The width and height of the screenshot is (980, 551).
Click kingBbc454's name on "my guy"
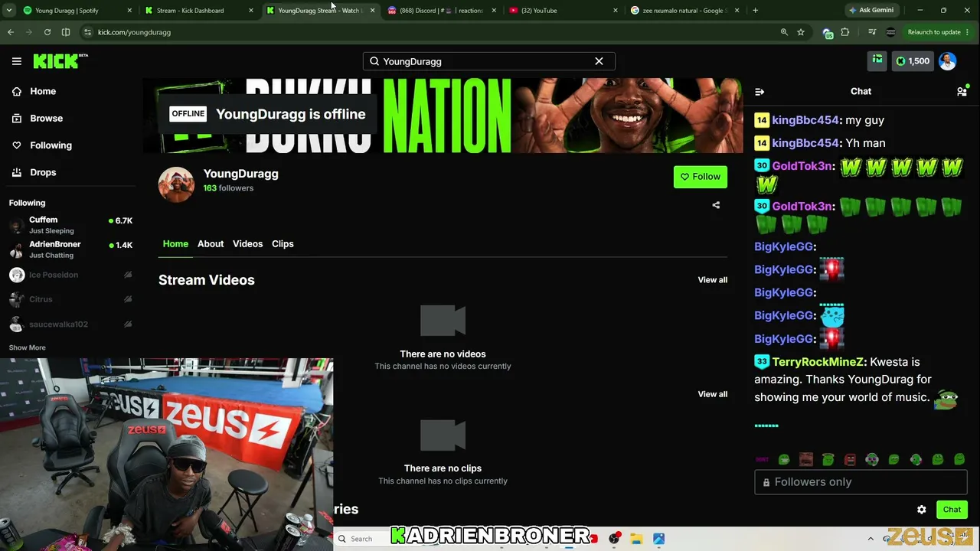(805, 120)
